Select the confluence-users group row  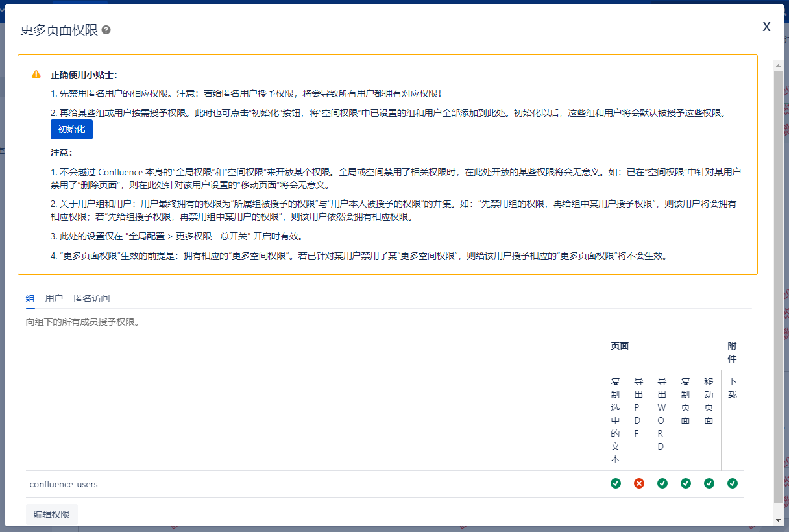coord(64,484)
